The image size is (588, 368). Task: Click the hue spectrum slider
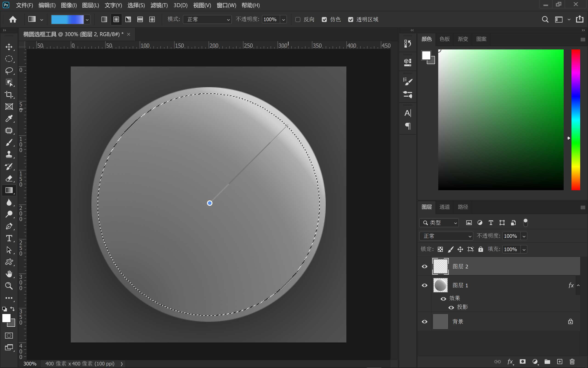pyautogui.click(x=576, y=120)
